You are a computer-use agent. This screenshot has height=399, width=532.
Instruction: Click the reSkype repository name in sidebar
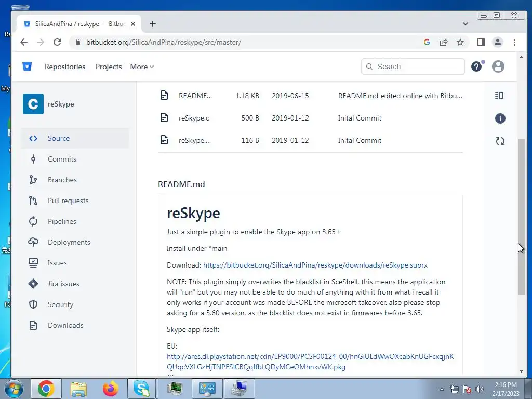[61, 104]
